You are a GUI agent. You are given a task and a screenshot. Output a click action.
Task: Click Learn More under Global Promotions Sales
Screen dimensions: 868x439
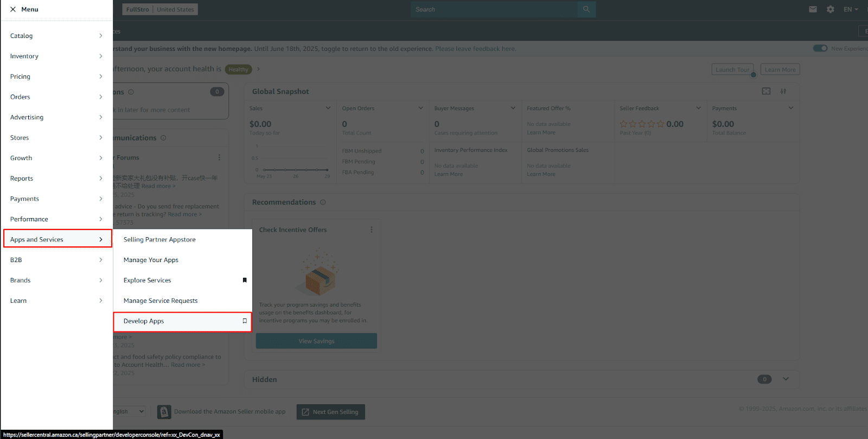(541, 174)
